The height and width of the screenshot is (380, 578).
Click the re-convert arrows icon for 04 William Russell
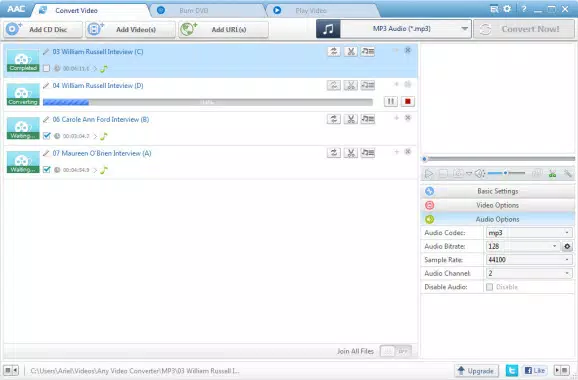click(x=334, y=86)
